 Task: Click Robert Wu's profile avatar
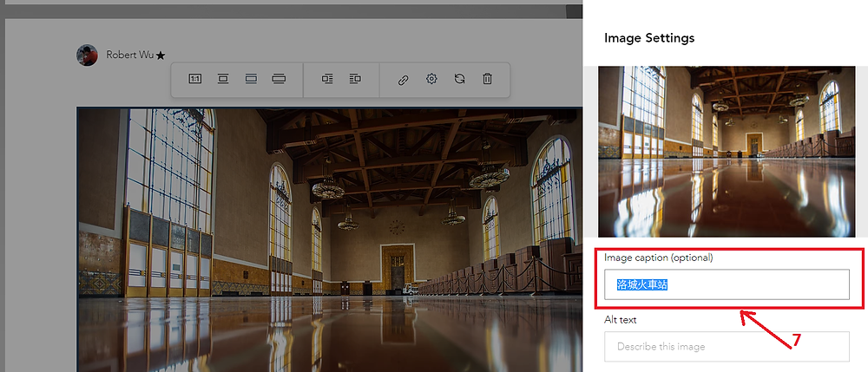click(x=87, y=55)
